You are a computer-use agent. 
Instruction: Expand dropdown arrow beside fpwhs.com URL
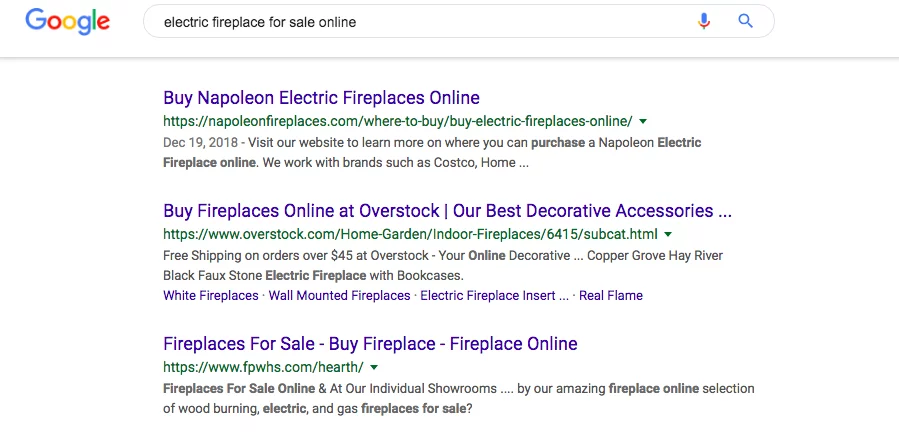(374, 367)
